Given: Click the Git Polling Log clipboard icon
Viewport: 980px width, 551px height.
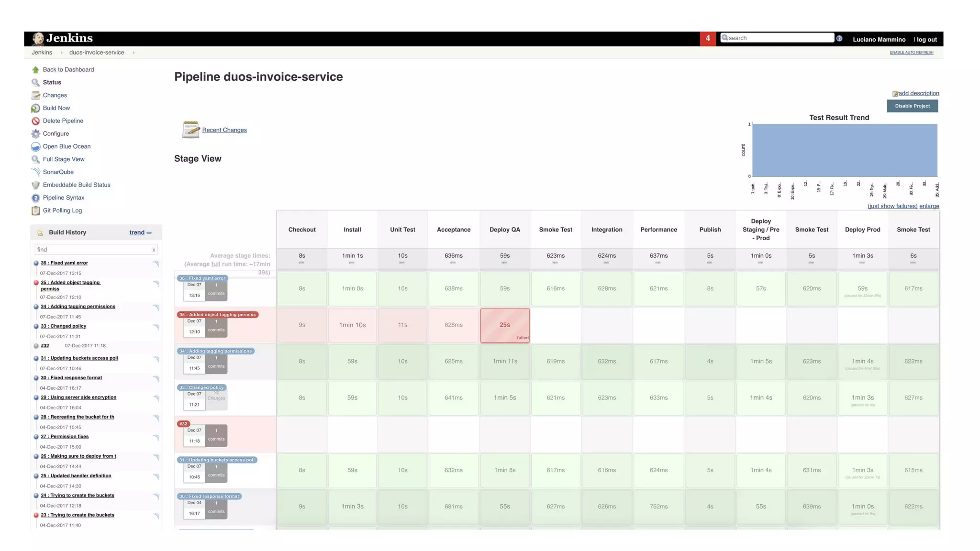Looking at the screenshot, I should click(x=35, y=210).
